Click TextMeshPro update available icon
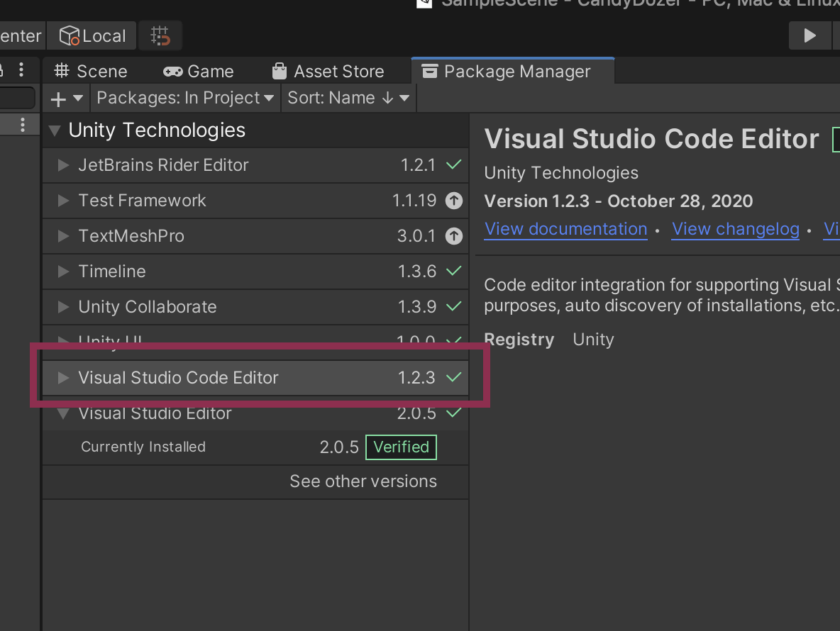This screenshot has width=840, height=631. 454,236
